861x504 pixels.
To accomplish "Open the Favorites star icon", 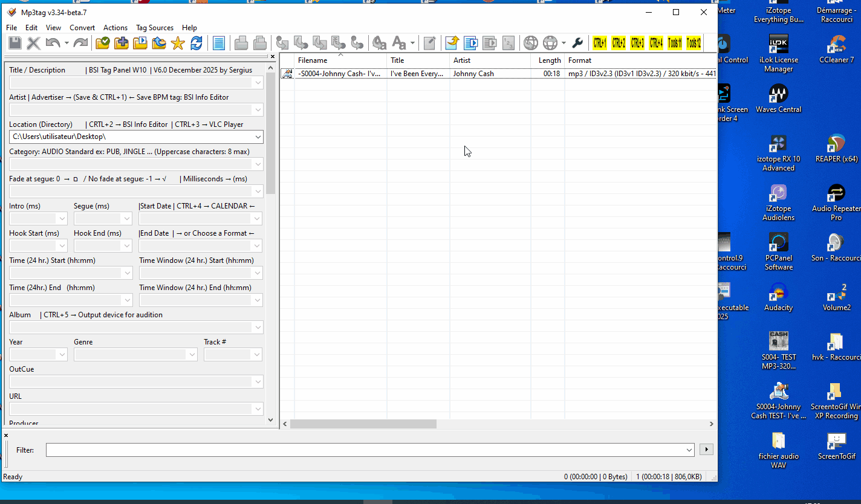I will coord(178,43).
